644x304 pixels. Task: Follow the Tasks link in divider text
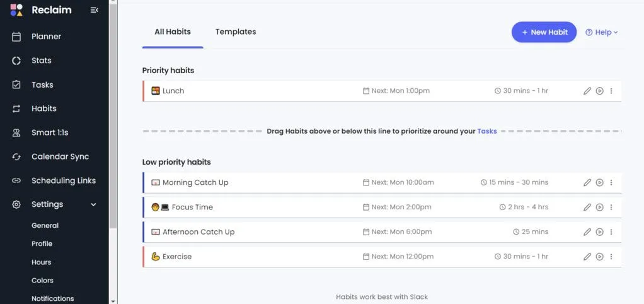coord(487,131)
